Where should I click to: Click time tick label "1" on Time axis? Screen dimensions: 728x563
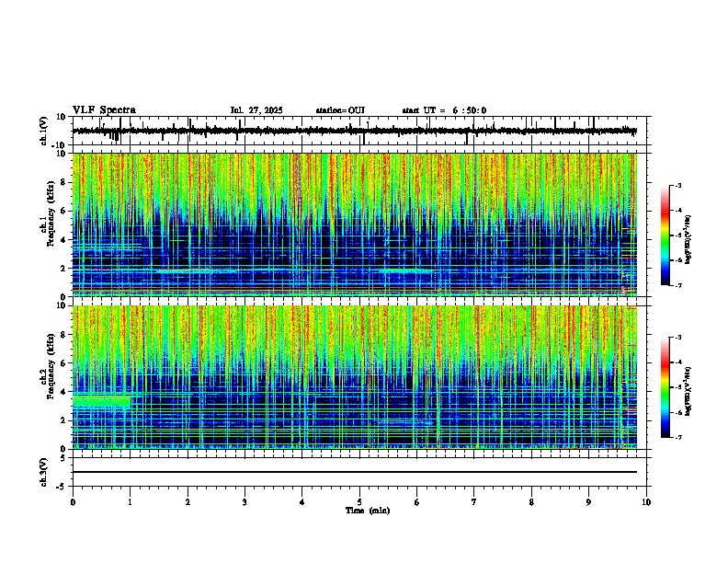point(131,502)
